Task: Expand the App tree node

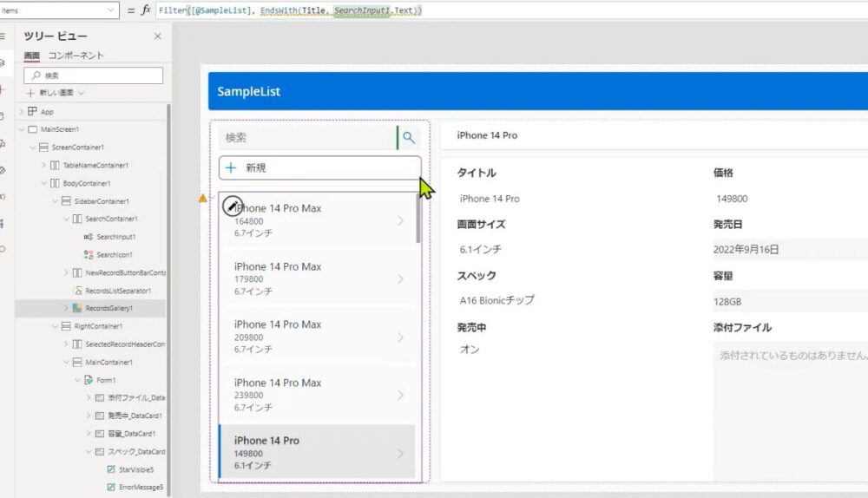Action: pos(21,111)
